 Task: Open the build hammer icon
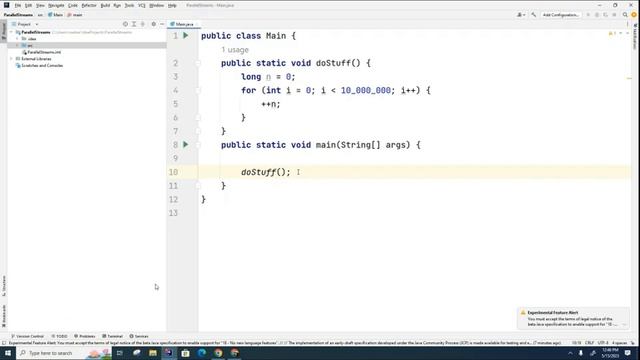pyautogui.click(x=534, y=15)
